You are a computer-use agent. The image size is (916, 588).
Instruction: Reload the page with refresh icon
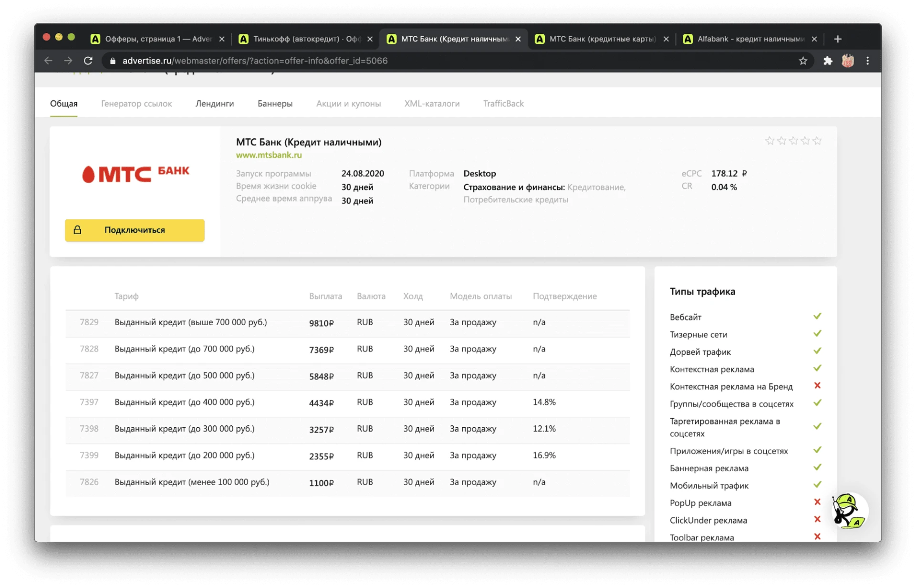[88, 61]
